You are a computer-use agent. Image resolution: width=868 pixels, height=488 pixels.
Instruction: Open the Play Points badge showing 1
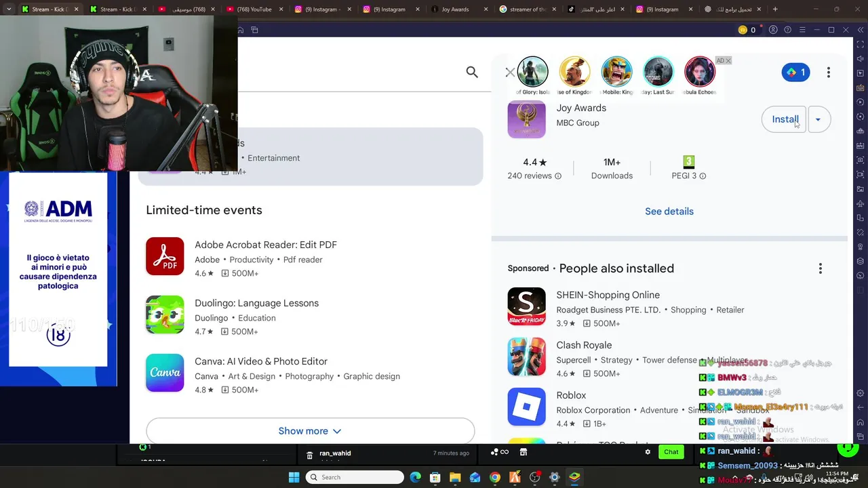[795, 72]
